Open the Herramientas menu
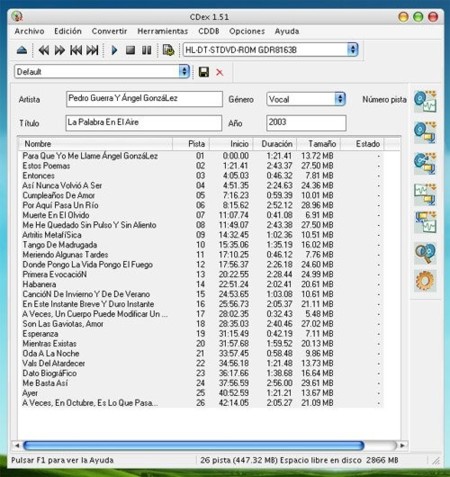Viewport: 450px width, 477px height. [163, 31]
